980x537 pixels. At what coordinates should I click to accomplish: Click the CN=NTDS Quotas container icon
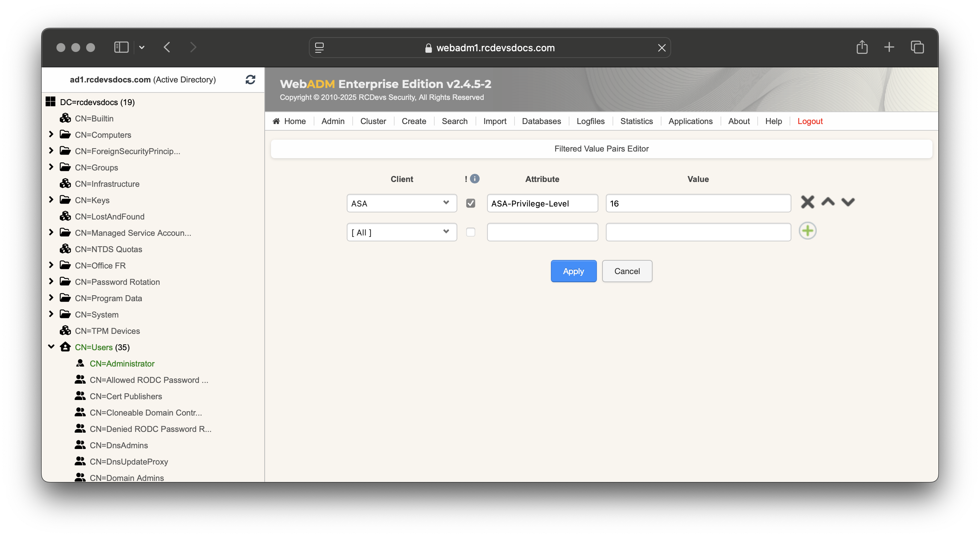pyautogui.click(x=65, y=249)
